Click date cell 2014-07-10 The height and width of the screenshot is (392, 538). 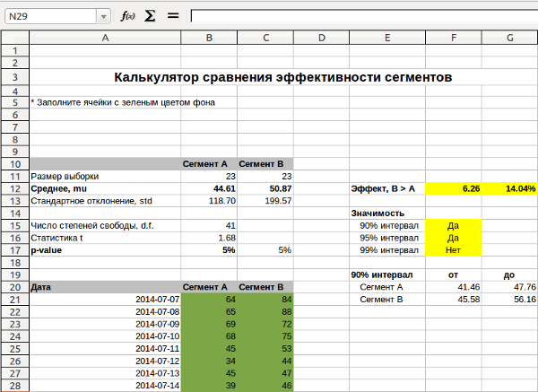pyautogui.click(x=158, y=336)
